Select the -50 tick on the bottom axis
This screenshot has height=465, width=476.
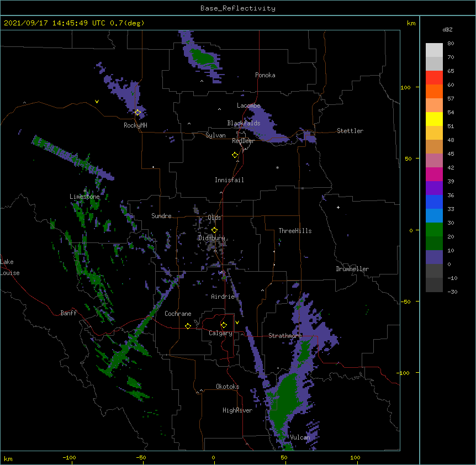coord(141,458)
